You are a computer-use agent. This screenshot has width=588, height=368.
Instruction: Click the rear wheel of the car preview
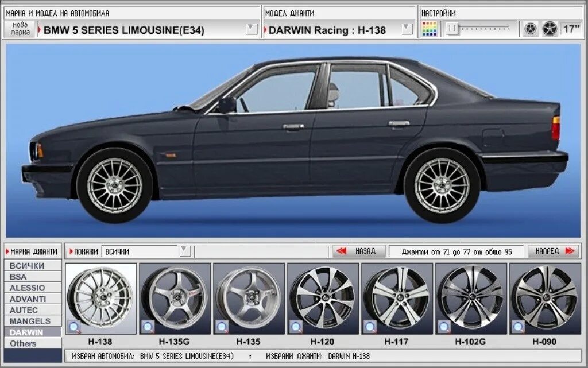coord(442,185)
